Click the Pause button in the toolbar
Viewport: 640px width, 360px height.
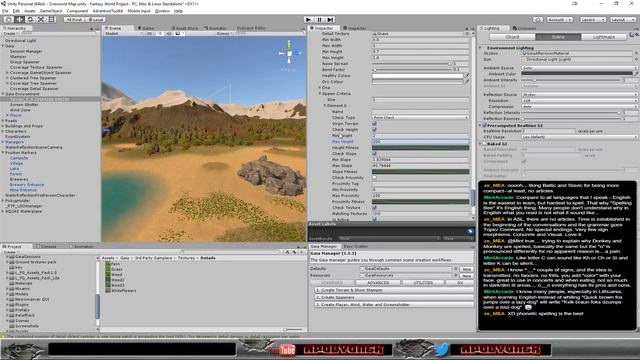coord(320,19)
